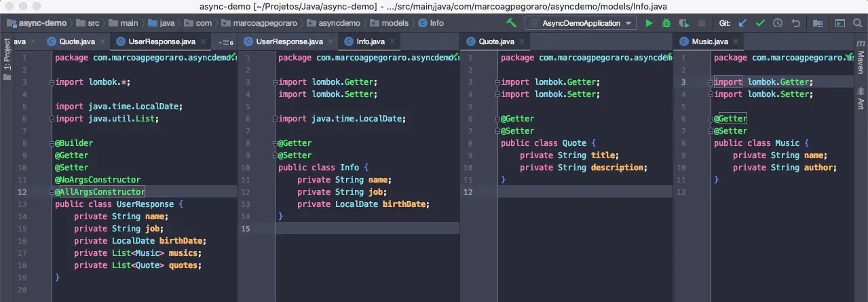Open Project Structure via the folder icon

click(818, 23)
